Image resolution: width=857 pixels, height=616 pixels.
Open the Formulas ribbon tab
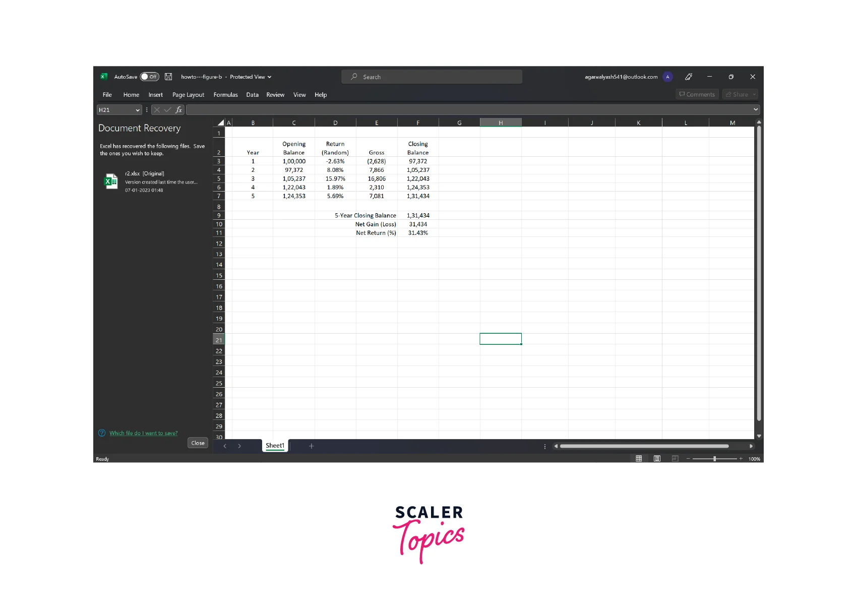point(225,95)
